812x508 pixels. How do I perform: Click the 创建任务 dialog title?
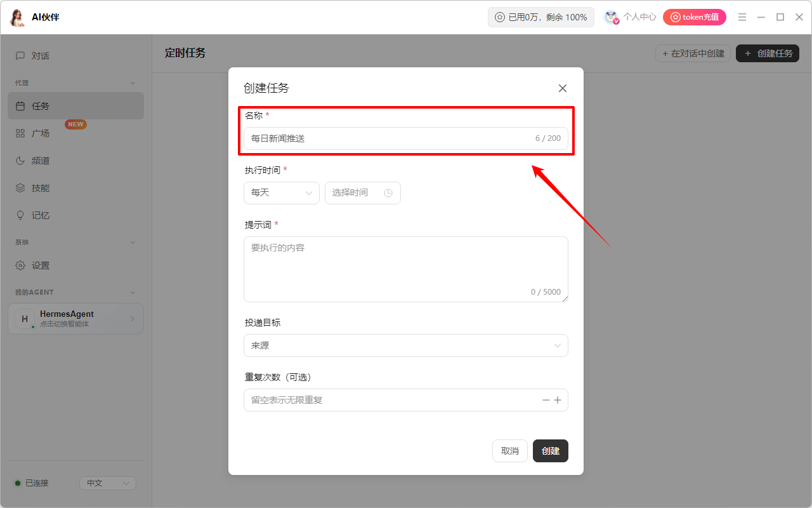click(x=266, y=88)
